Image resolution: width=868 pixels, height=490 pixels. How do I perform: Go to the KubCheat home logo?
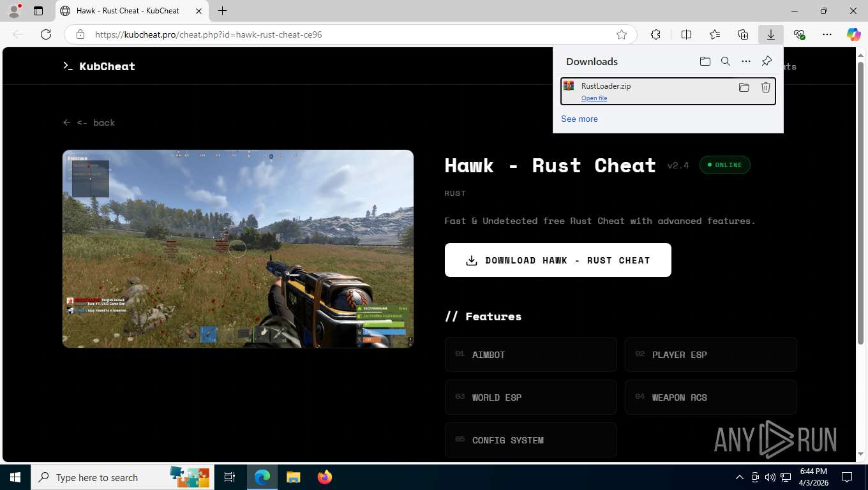pyautogui.click(x=99, y=66)
